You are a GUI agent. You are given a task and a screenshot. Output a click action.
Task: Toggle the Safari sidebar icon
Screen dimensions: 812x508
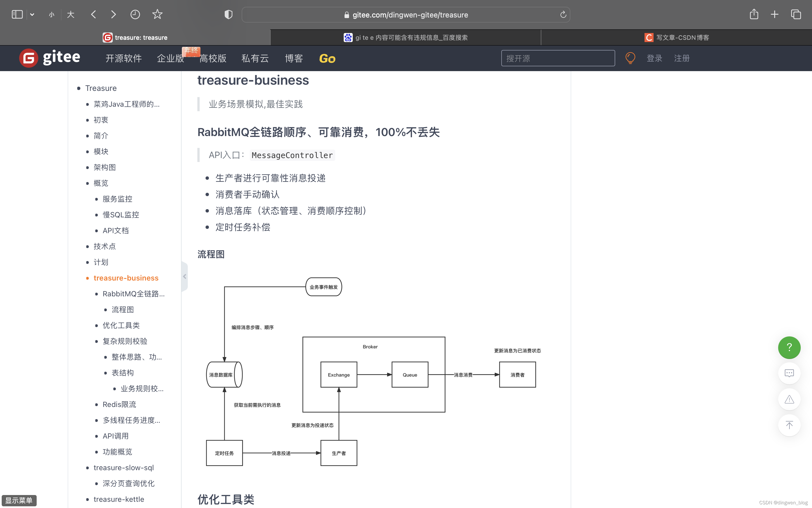17,14
